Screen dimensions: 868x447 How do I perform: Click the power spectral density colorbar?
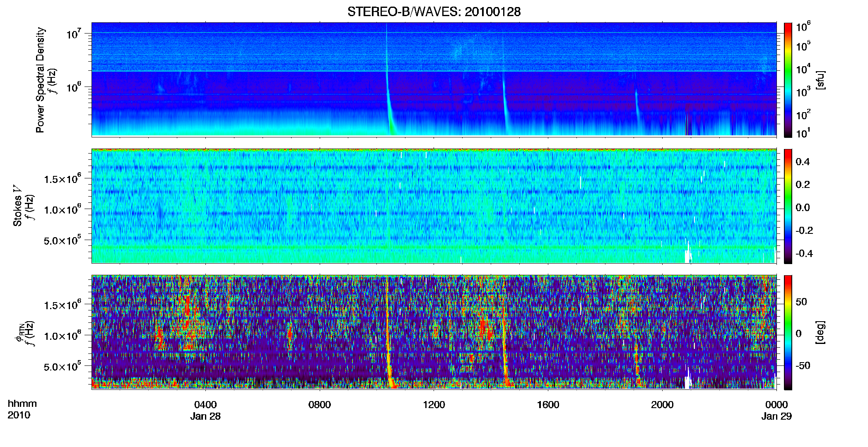point(788,80)
